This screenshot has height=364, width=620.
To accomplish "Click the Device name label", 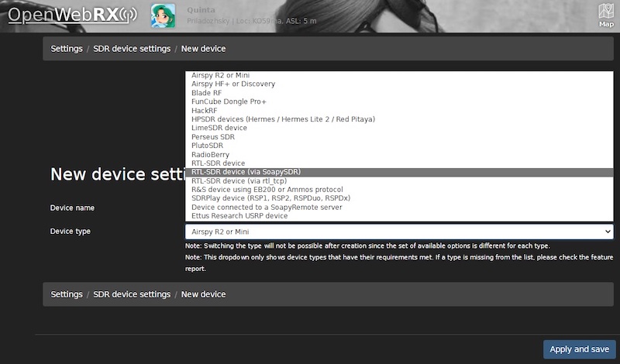I will point(72,208).
